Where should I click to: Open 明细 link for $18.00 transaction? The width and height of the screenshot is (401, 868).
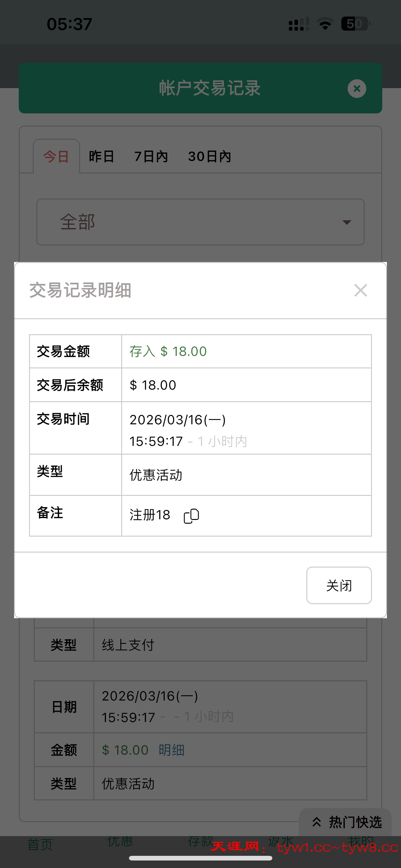[x=171, y=750]
